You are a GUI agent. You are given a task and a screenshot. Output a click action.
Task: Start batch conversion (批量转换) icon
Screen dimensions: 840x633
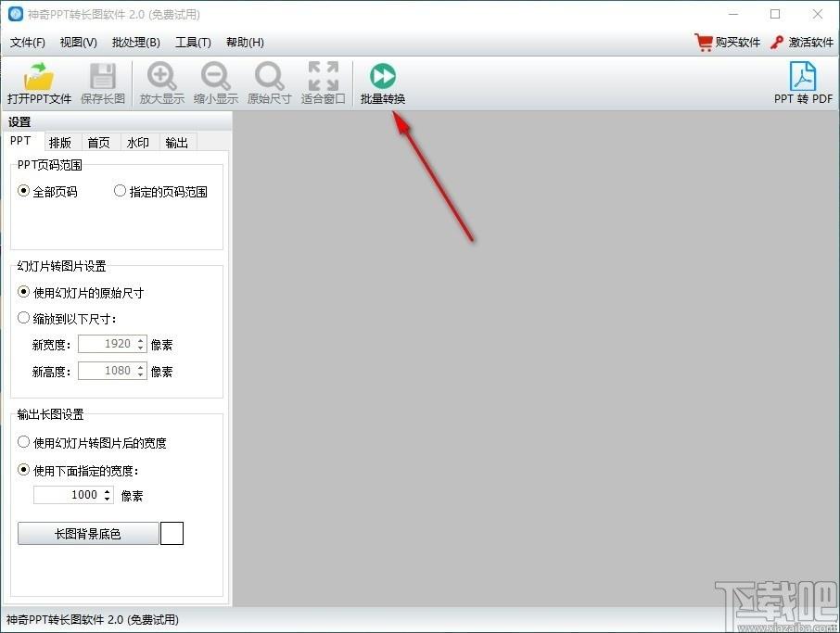point(383,76)
